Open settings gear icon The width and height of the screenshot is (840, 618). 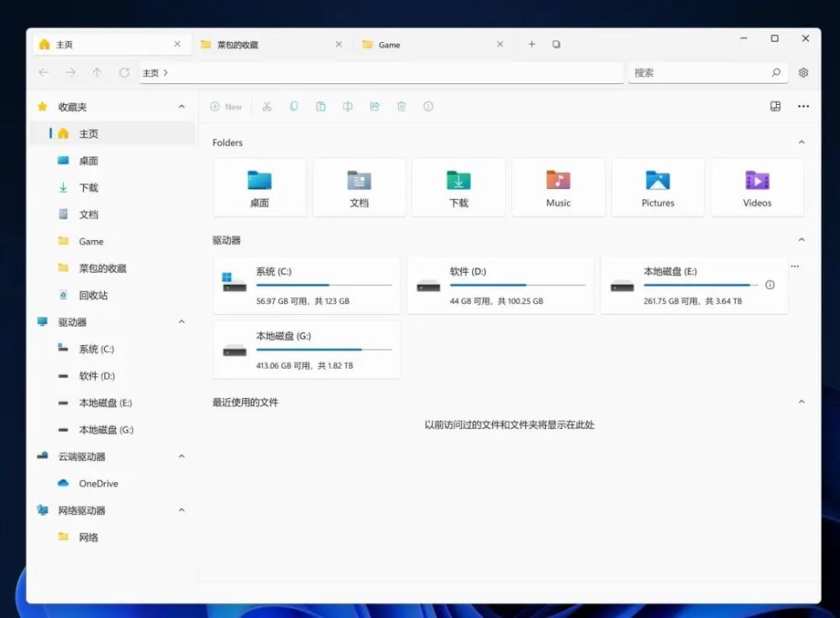pyautogui.click(x=803, y=72)
